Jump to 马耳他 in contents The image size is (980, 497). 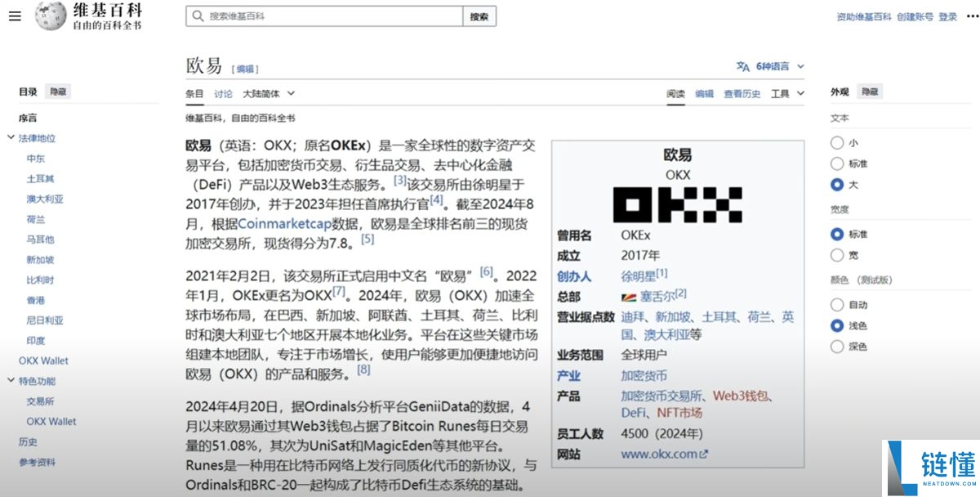pos(40,240)
